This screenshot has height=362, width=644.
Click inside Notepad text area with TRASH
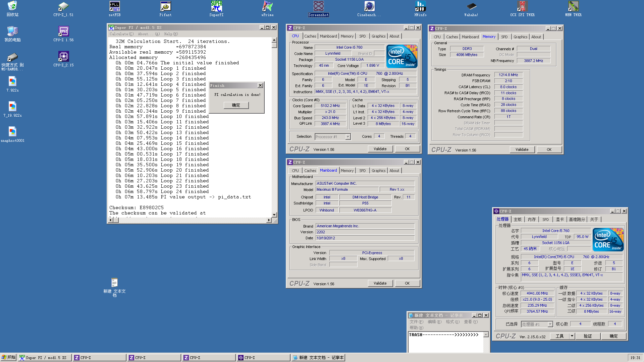(446, 343)
